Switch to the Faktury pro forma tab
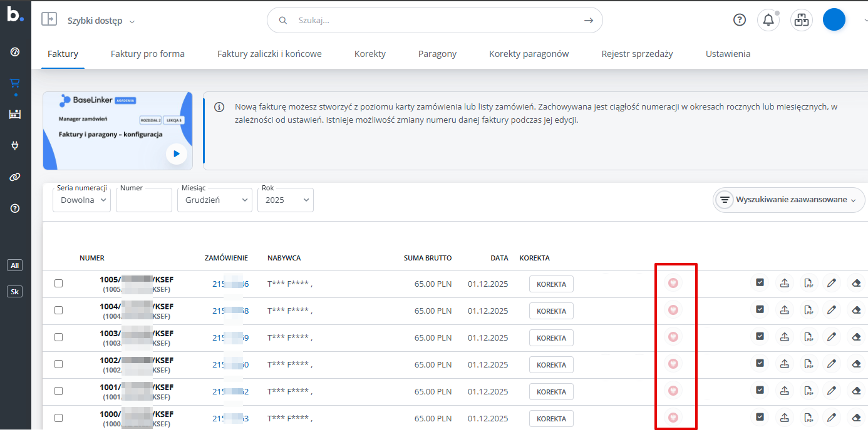868x432 pixels. point(148,54)
